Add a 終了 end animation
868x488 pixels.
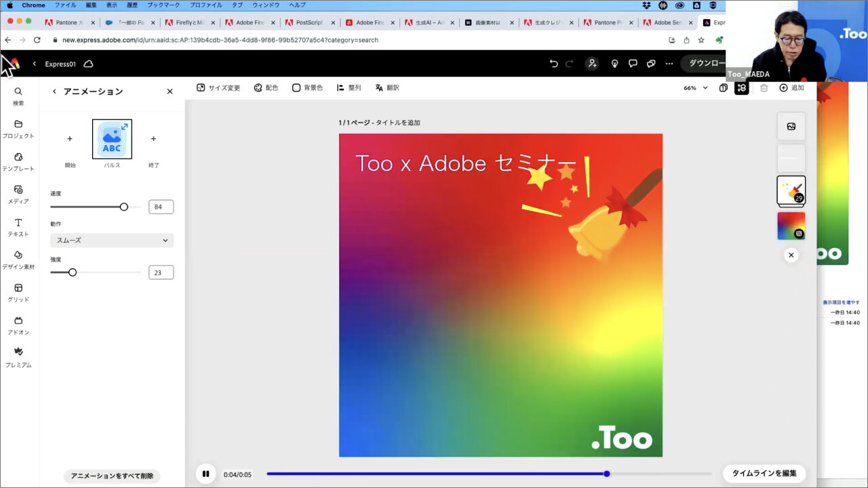coord(153,139)
